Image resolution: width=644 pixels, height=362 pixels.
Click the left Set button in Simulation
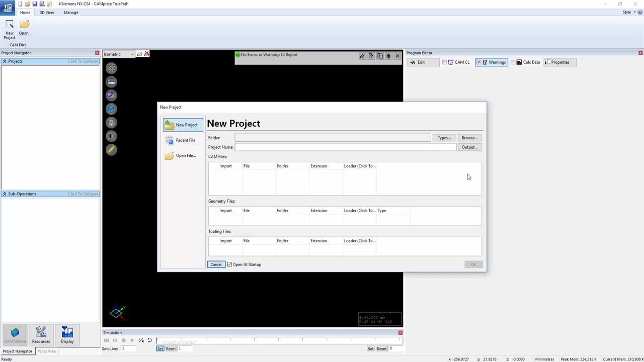[160, 349]
